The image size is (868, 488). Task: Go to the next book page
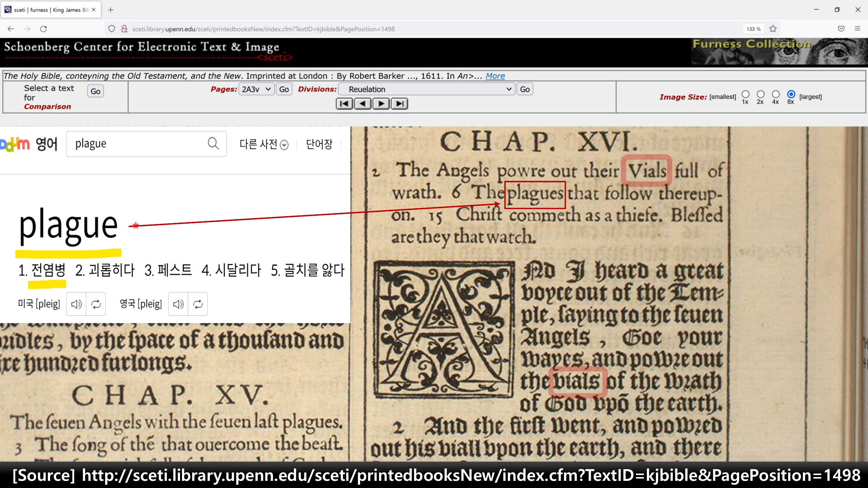tap(381, 104)
